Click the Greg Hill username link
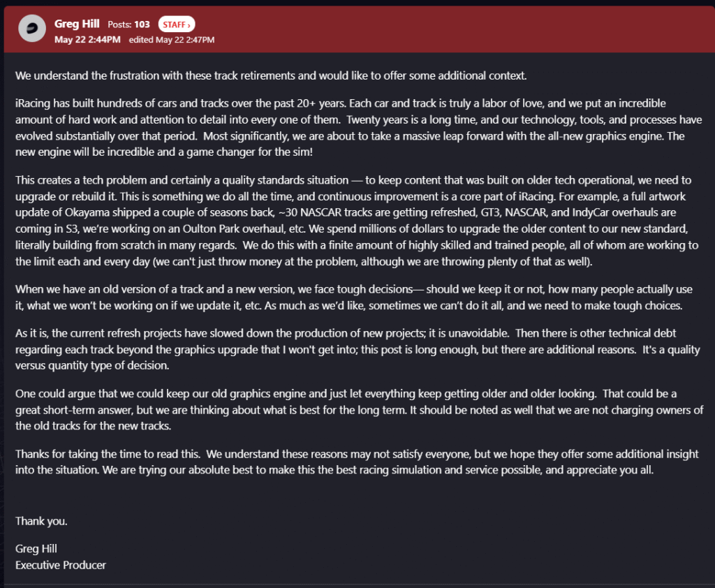 77,24
